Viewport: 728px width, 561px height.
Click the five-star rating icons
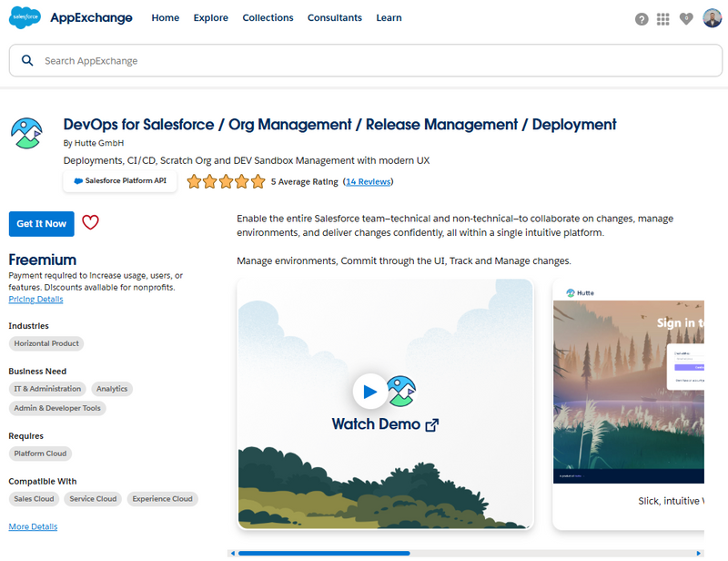pyautogui.click(x=226, y=181)
